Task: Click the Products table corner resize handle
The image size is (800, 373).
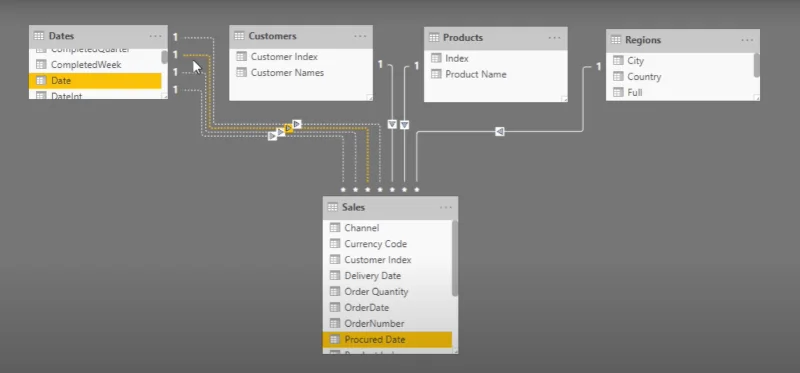Action: point(564,99)
